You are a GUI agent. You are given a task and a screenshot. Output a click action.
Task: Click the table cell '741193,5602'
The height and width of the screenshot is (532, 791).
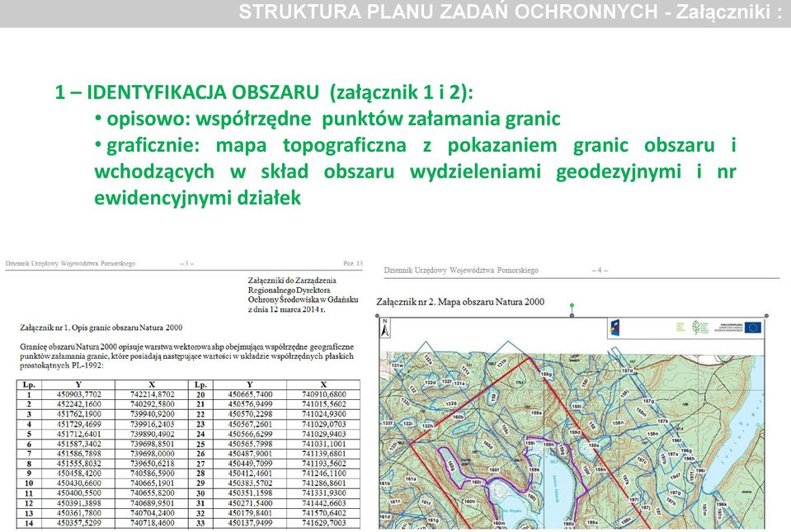pyautogui.click(x=324, y=464)
